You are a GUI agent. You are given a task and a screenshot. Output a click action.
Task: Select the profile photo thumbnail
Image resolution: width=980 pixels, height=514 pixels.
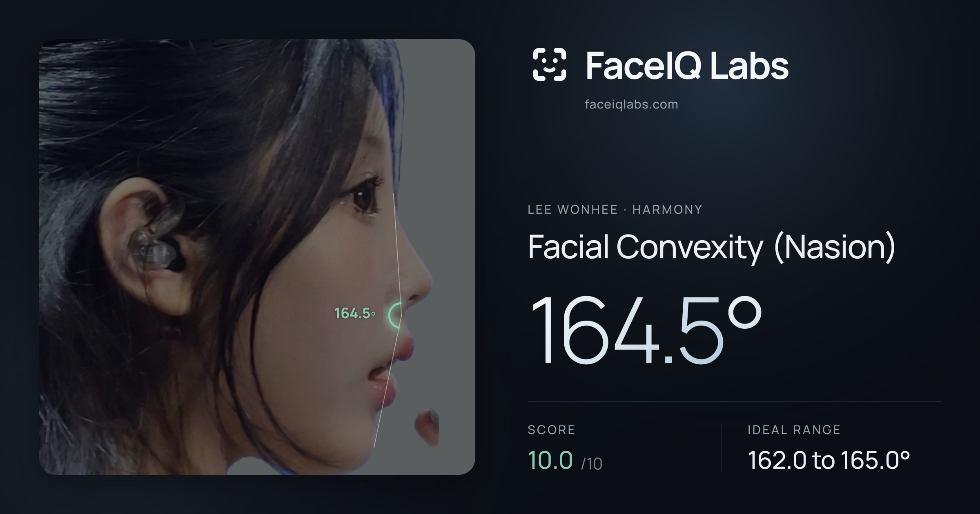[x=257, y=257]
